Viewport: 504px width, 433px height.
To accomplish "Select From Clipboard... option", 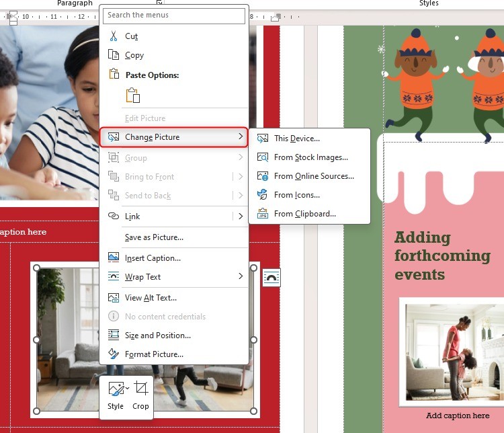I will (x=309, y=214).
